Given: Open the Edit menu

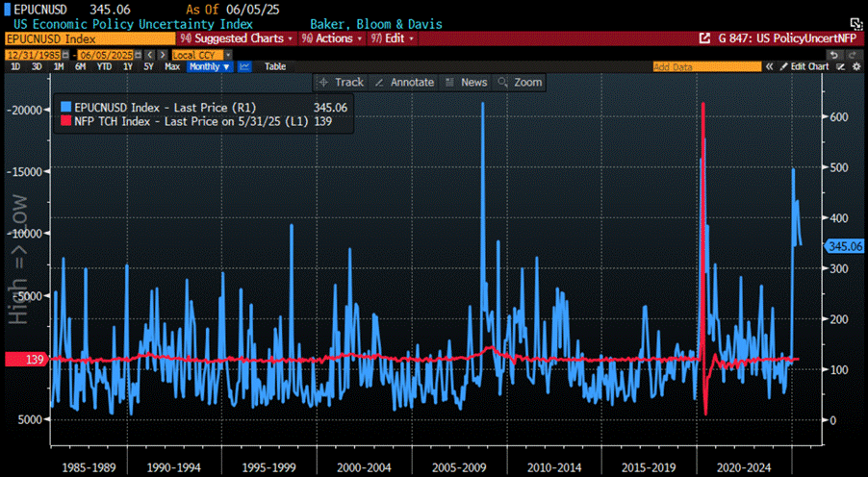Looking at the screenshot, I should [x=393, y=38].
